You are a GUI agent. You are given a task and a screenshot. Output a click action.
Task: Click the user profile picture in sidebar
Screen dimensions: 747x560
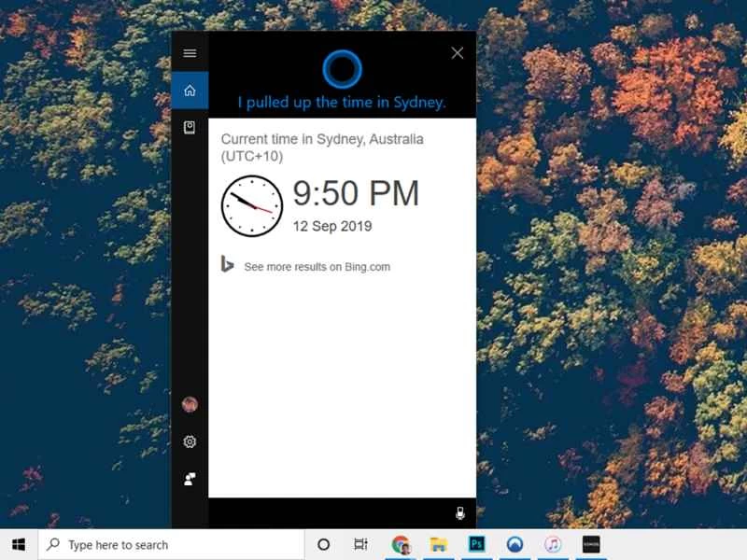[x=190, y=405]
